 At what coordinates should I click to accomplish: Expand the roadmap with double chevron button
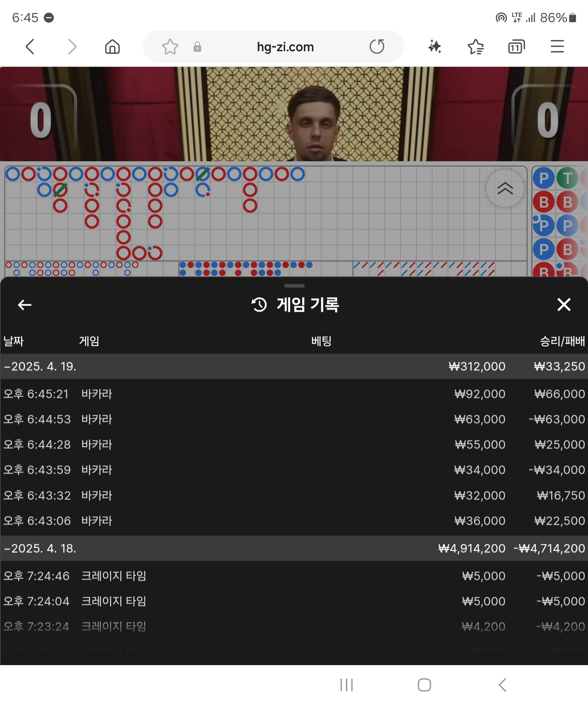tap(505, 188)
